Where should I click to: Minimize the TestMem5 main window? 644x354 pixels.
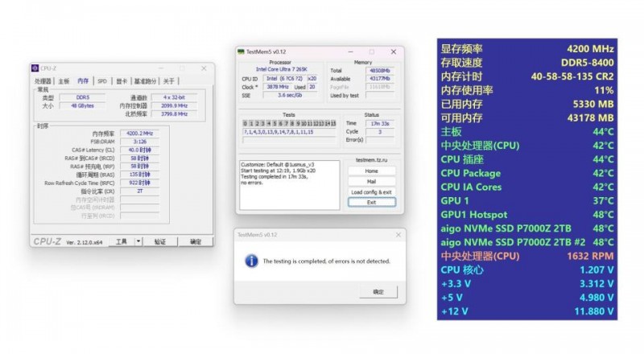pos(350,51)
